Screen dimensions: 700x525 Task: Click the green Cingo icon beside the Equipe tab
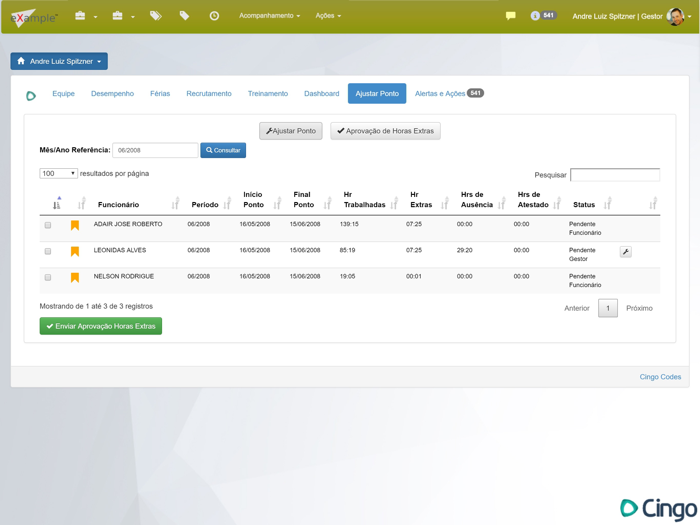[31, 96]
